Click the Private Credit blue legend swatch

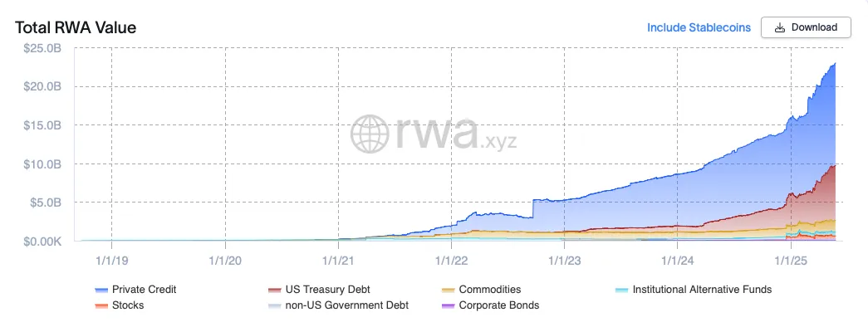(x=101, y=290)
